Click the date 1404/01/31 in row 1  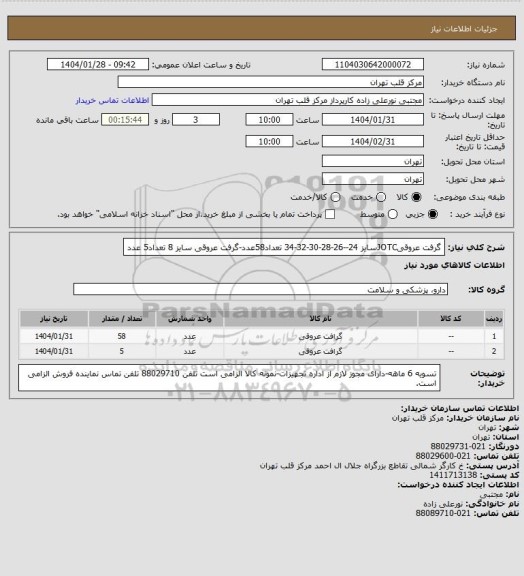54,336
